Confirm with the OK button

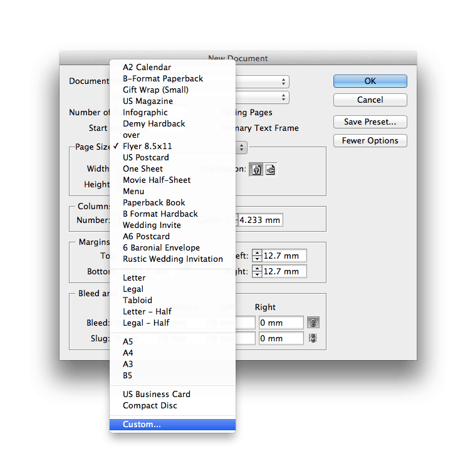point(370,81)
